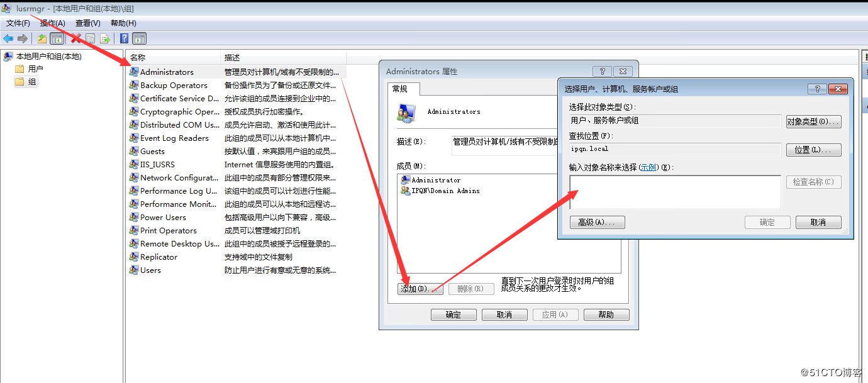
Task: Toggle show/hide console tree toolbar icon
Action: point(57,39)
